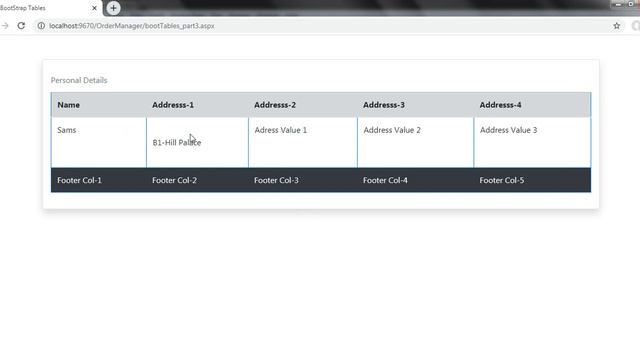640x360 pixels.
Task: Select the Address Value 2 cell
Action: pyautogui.click(x=416, y=142)
